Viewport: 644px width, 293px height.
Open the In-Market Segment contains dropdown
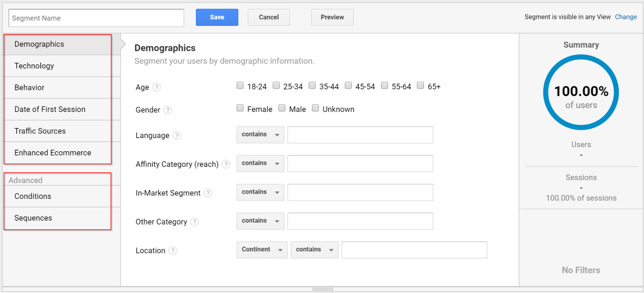pyautogui.click(x=260, y=192)
